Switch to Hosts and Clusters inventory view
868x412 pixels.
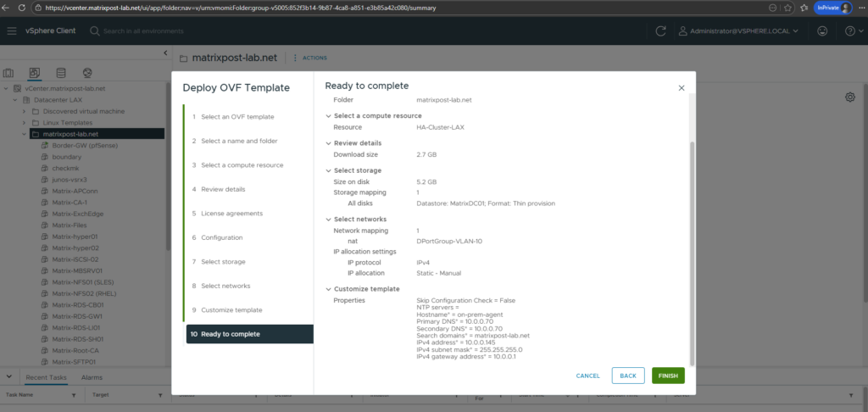[8, 73]
